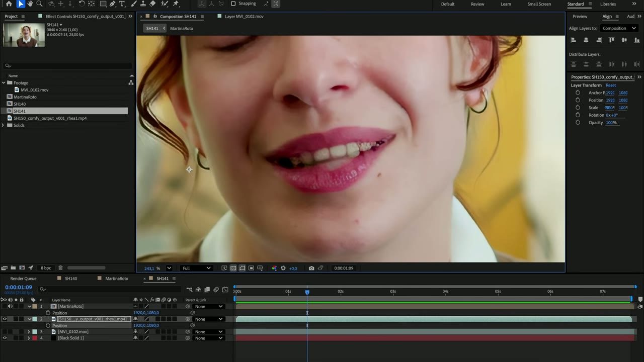This screenshot has height=362, width=644.
Task: Select the Eraser tool
Action: [x=152, y=4]
